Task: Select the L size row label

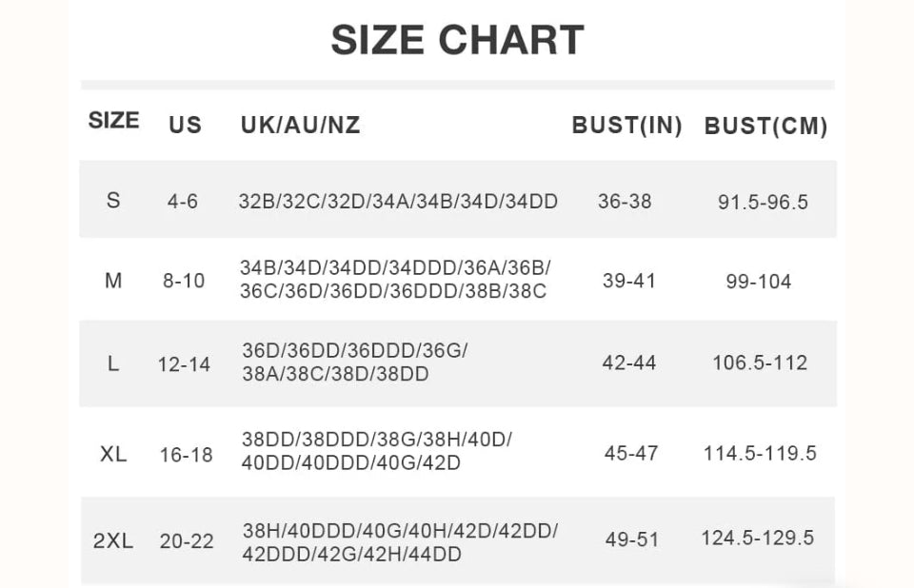Action: 113,364
